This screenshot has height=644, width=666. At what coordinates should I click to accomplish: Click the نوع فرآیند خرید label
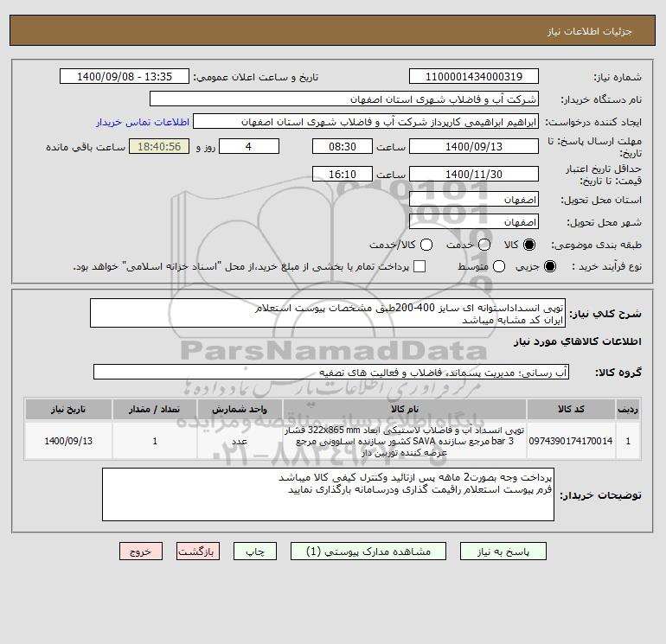[x=606, y=266]
